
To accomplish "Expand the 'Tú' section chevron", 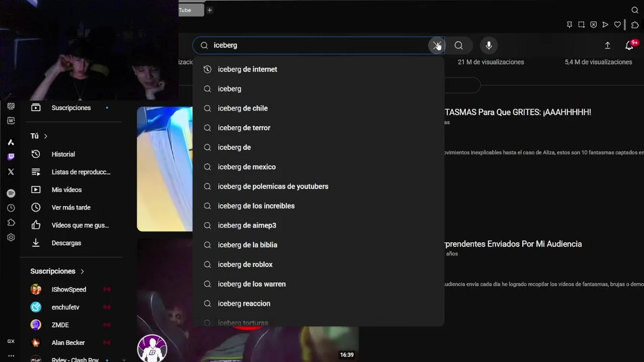I will (x=46, y=136).
